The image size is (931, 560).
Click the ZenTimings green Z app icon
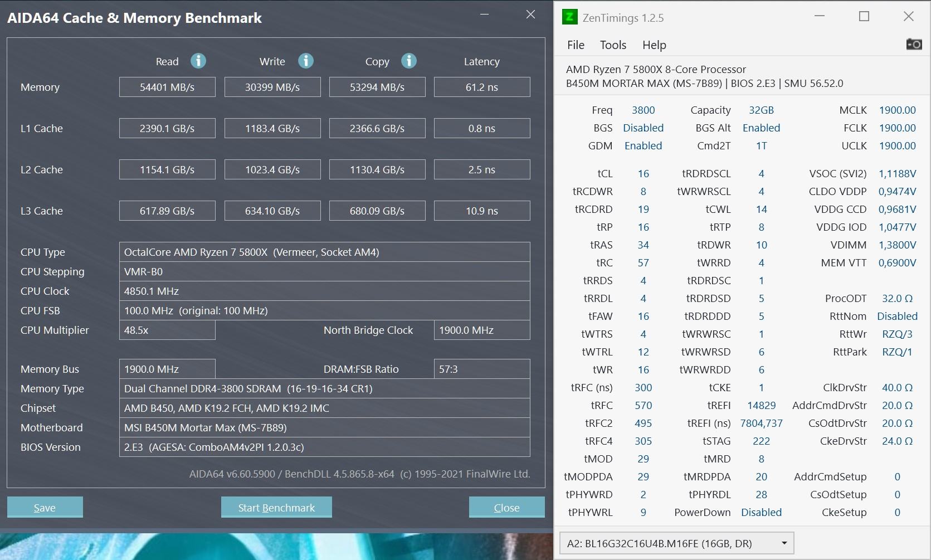click(569, 17)
